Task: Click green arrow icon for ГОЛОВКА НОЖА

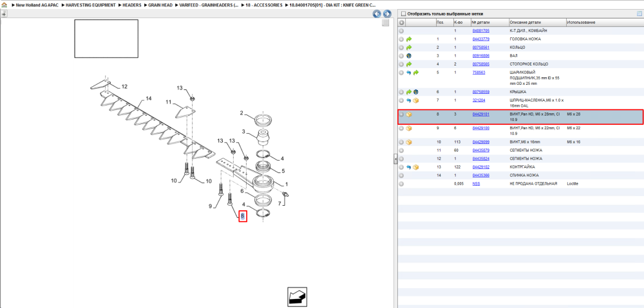Action: 409,39
